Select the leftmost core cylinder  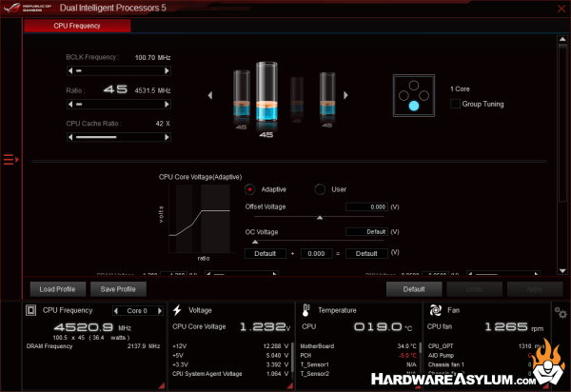click(242, 94)
